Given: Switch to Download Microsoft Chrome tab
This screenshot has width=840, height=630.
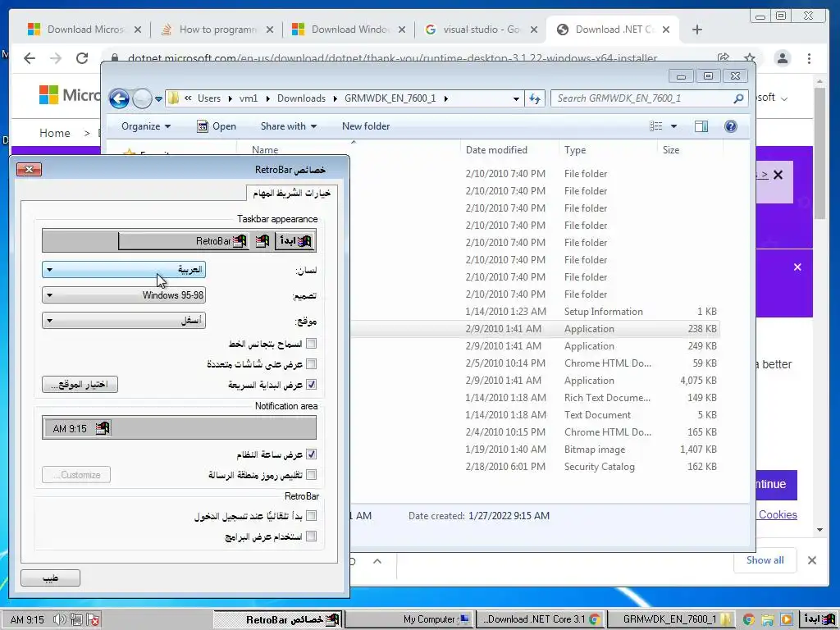Looking at the screenshot, I should tap(84, 30).
